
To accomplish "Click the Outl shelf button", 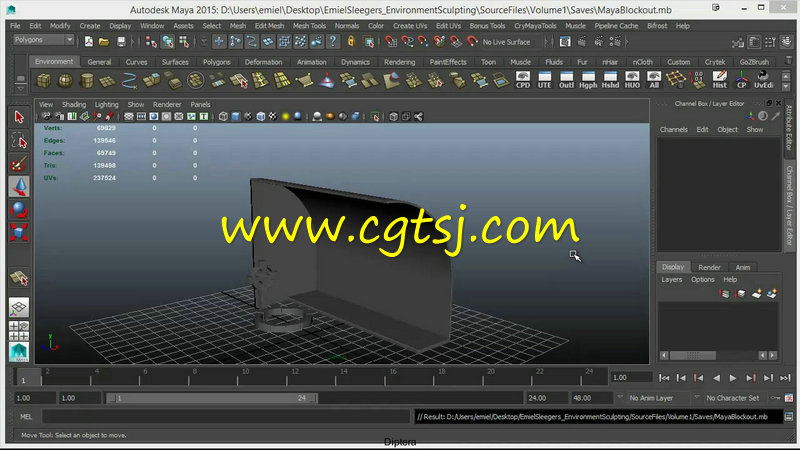I will pyautogui.click(x=566, y=80).
